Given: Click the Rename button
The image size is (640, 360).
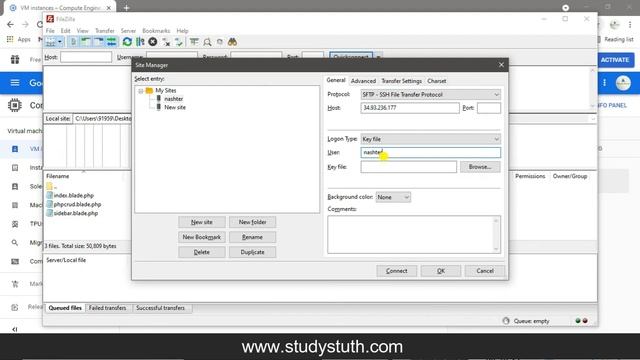Looking at the screenshot, I should pos(252,237).
